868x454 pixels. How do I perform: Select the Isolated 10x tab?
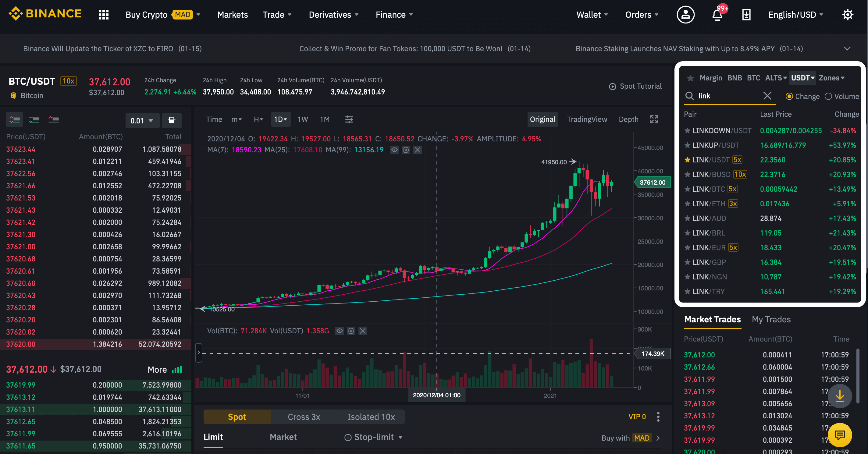click(x=371, y=417)
